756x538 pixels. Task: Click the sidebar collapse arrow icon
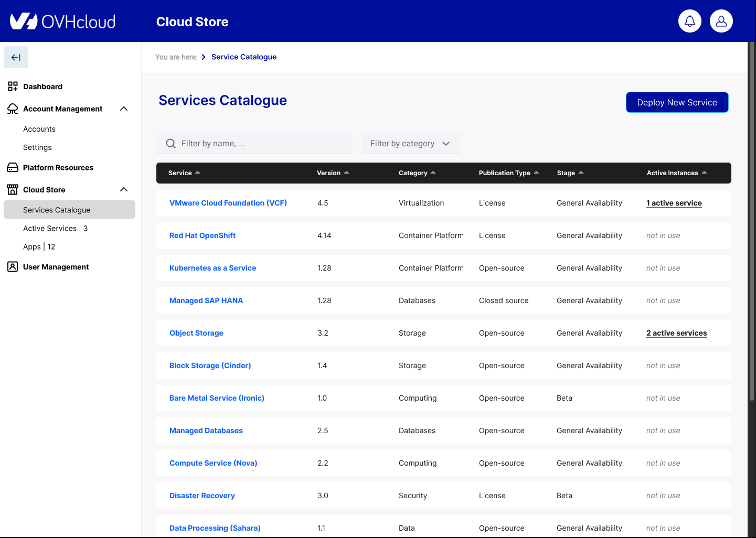click(15, 57)
